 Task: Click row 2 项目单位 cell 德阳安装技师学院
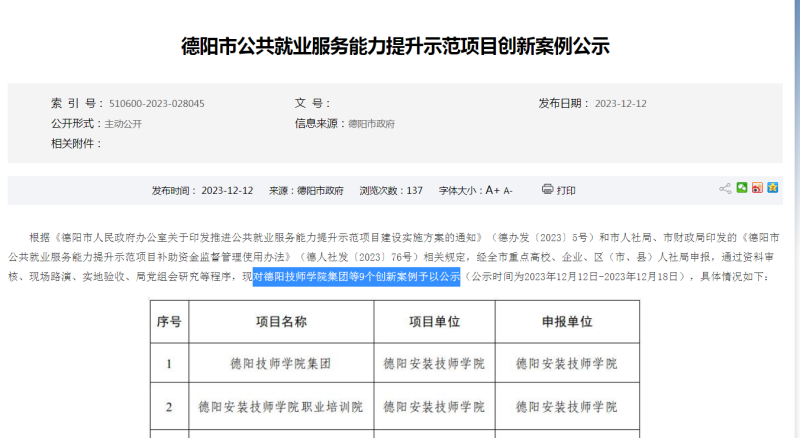tap(434, 407)
